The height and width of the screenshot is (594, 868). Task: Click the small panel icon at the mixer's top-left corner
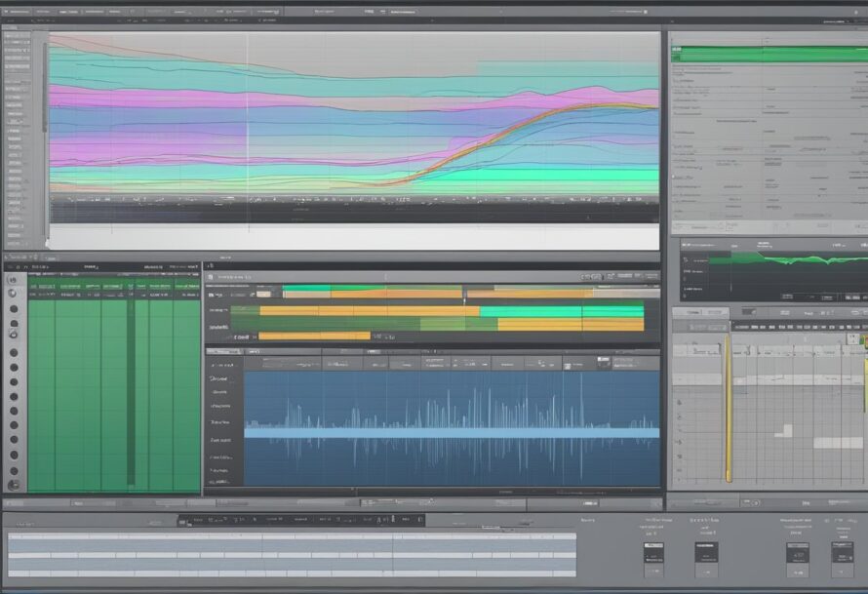coord(8,258)
